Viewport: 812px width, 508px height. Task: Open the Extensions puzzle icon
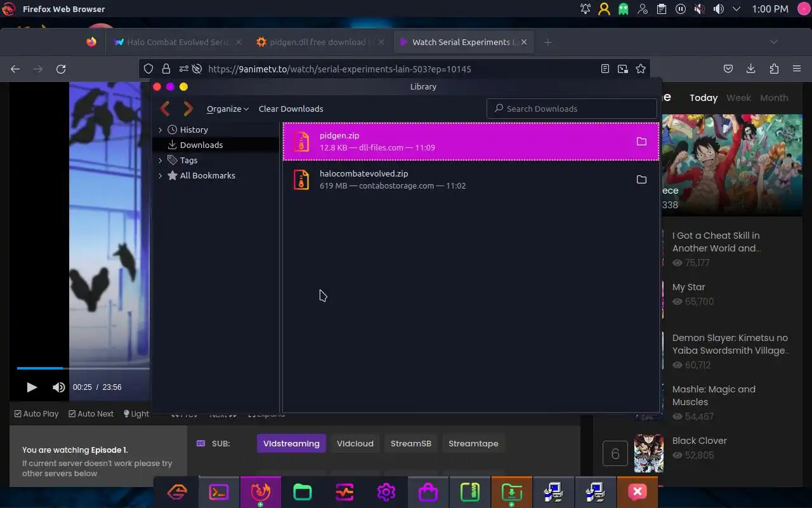[x=773, y=69]
